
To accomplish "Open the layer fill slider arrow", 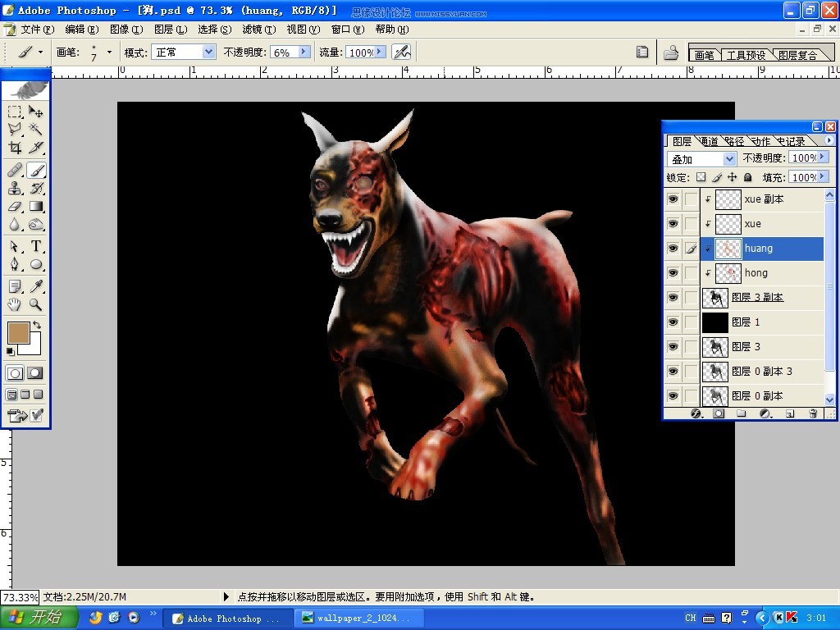I will (822, 177).
